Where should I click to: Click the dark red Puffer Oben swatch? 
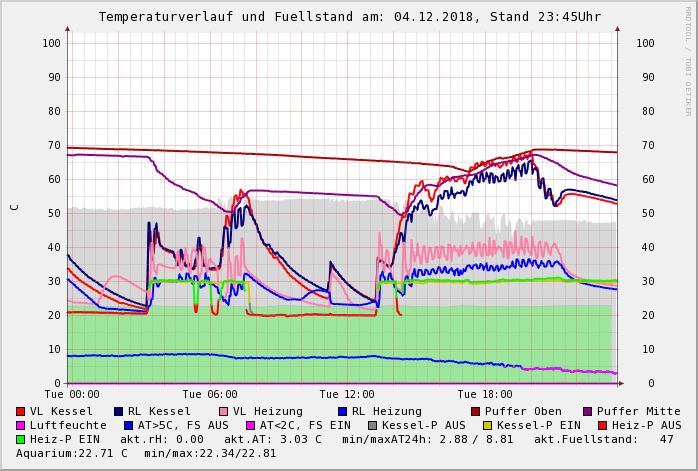(475, 411)
